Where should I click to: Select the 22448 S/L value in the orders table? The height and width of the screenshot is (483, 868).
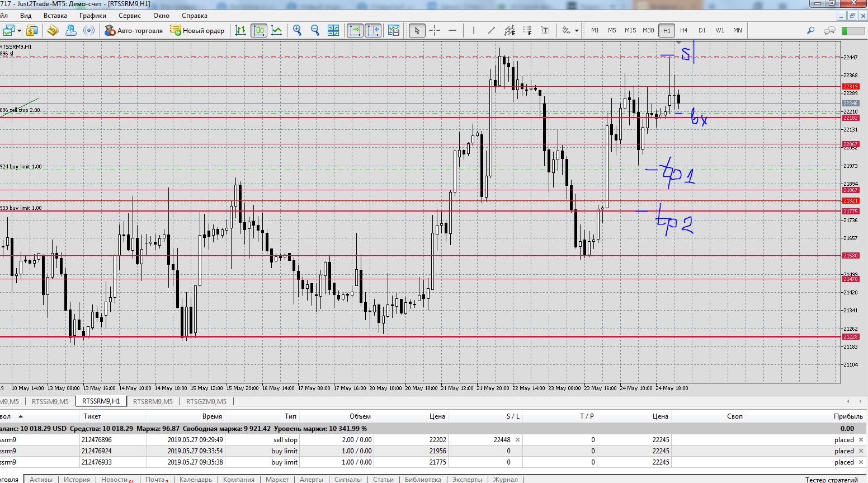[x=502, y=440]
